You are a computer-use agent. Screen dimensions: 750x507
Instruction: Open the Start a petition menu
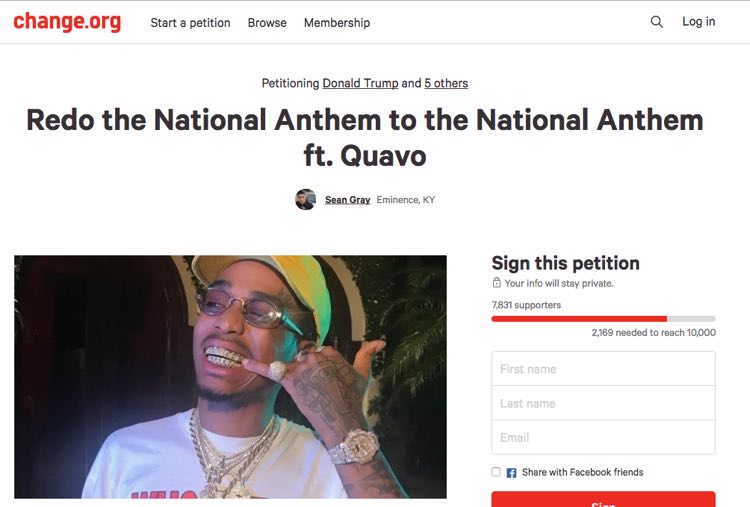(x=190, y=22)
